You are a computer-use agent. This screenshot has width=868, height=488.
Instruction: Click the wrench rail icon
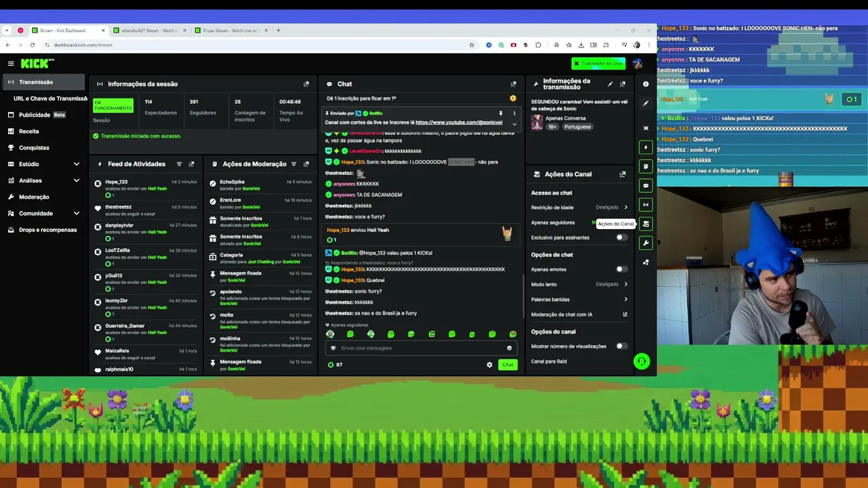(646, 243)
